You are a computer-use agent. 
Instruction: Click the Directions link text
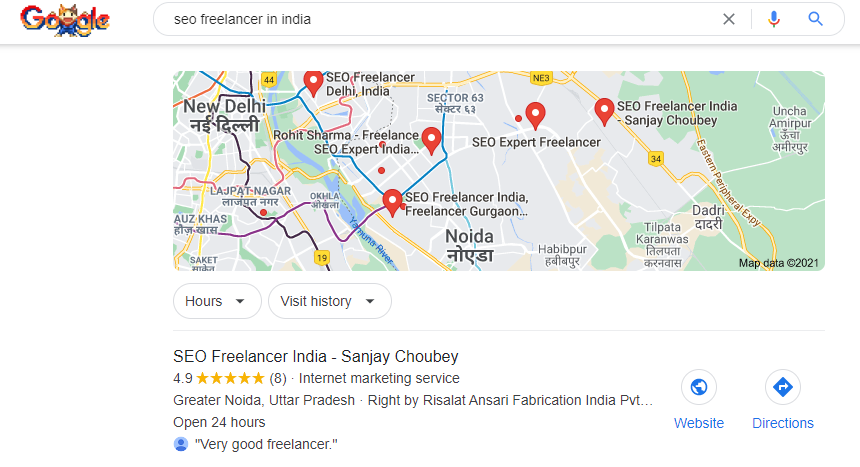pos(783,423)
